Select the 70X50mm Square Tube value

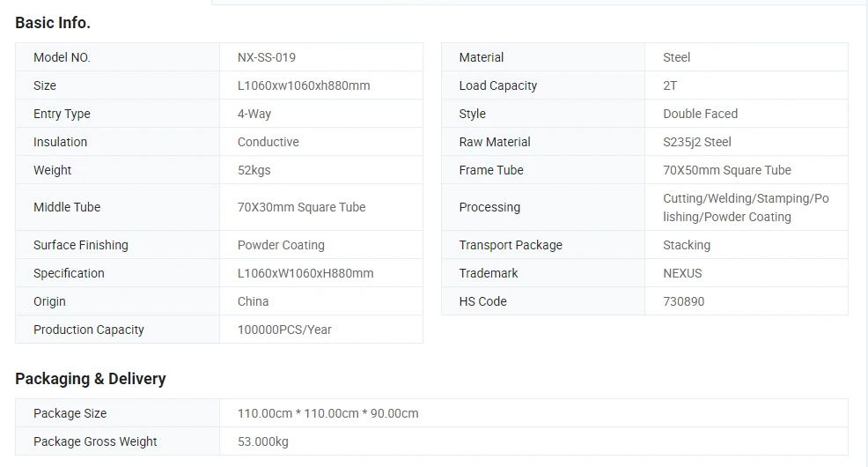tap(727, 171)
